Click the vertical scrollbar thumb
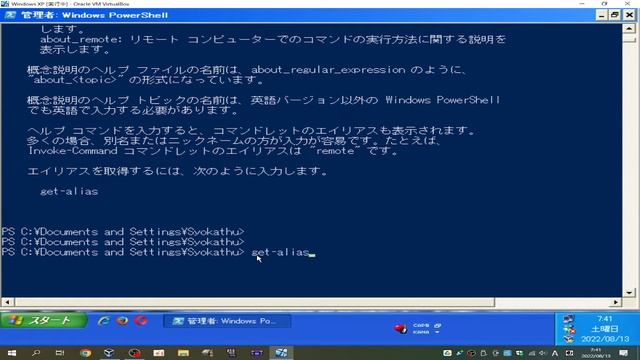Viewport: 640px width, 360px height. (629, 38)
